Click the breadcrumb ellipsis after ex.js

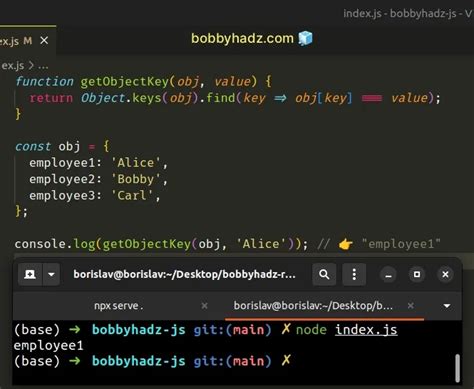[43, 66]
